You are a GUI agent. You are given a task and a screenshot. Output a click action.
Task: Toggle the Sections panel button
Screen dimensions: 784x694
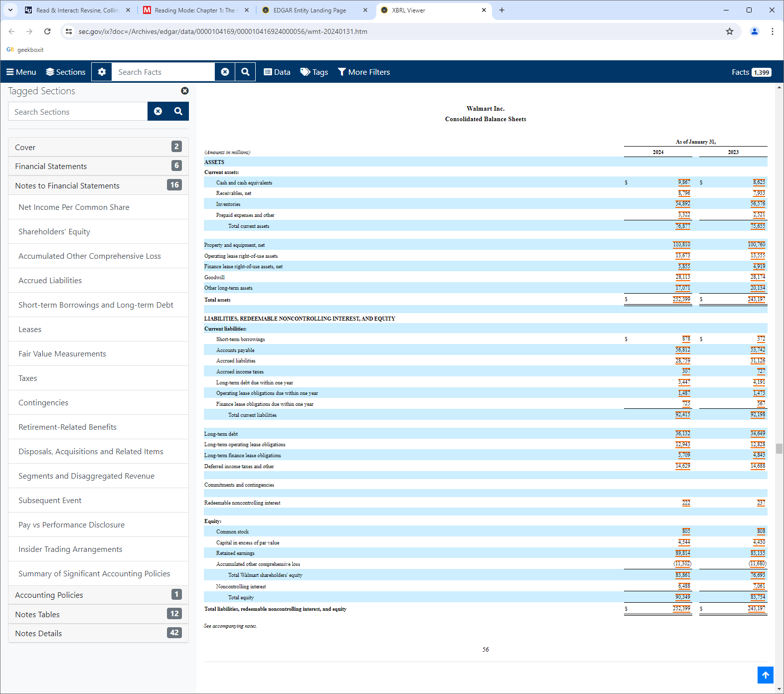coord(66,72)
